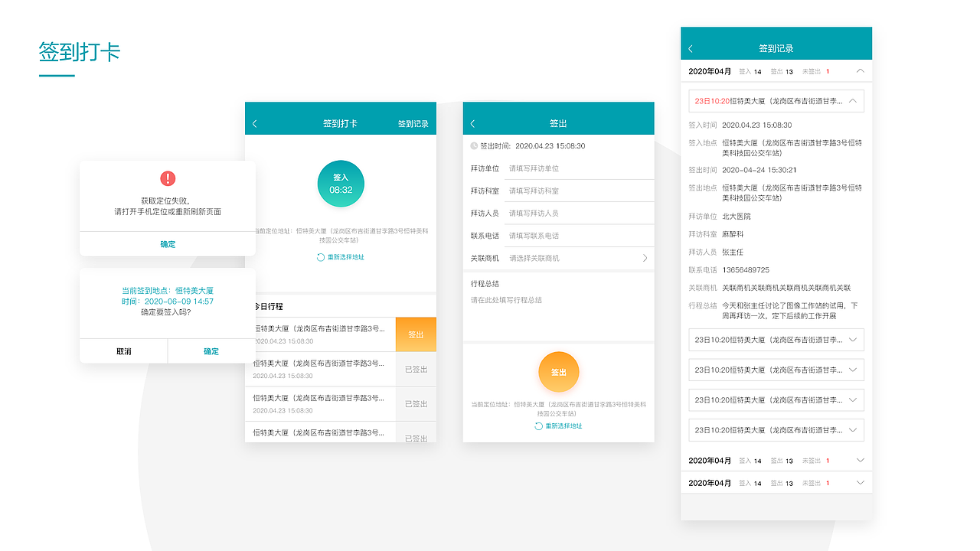The image size is (980, 551).
Task: Select 签入时间 2020.04.23 15:08:30 value
Action: pyautogui.click(x=756, y=125)
